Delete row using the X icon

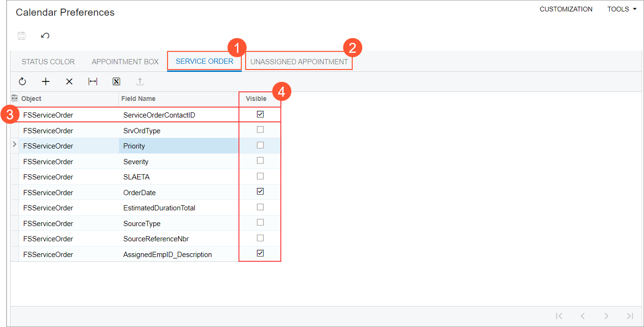(x=69, y=81)
